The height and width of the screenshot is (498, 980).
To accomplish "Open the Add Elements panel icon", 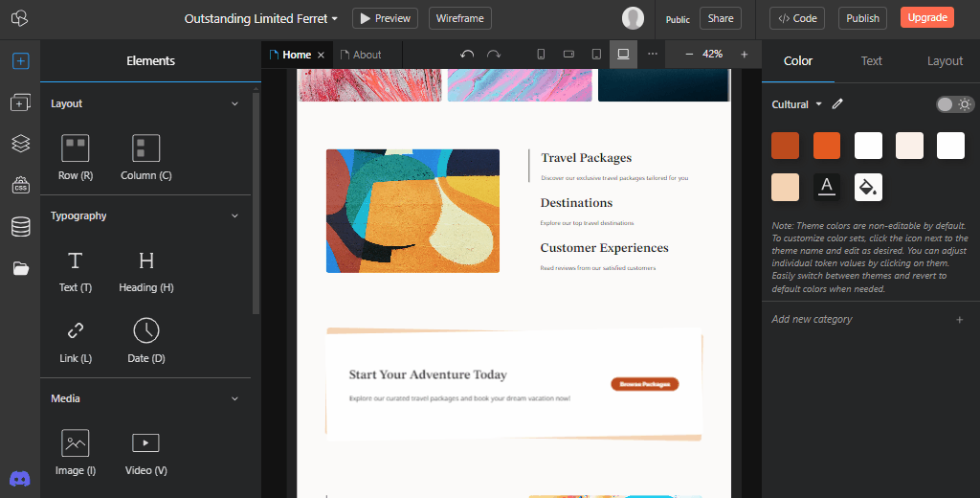I will (20, 60).
